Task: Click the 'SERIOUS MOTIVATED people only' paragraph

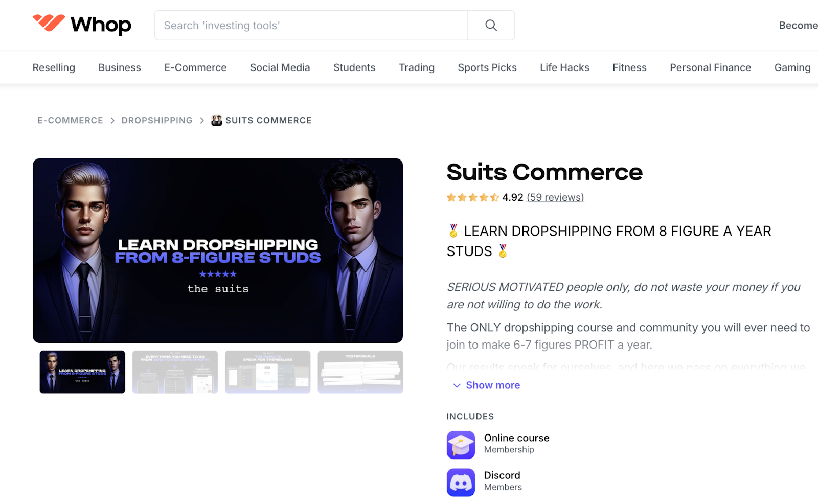Action: pos(624,295)
